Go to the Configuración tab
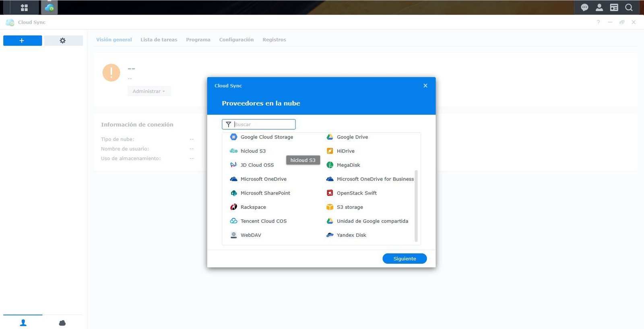Screen dimensions: 644x329 (236, 40)
